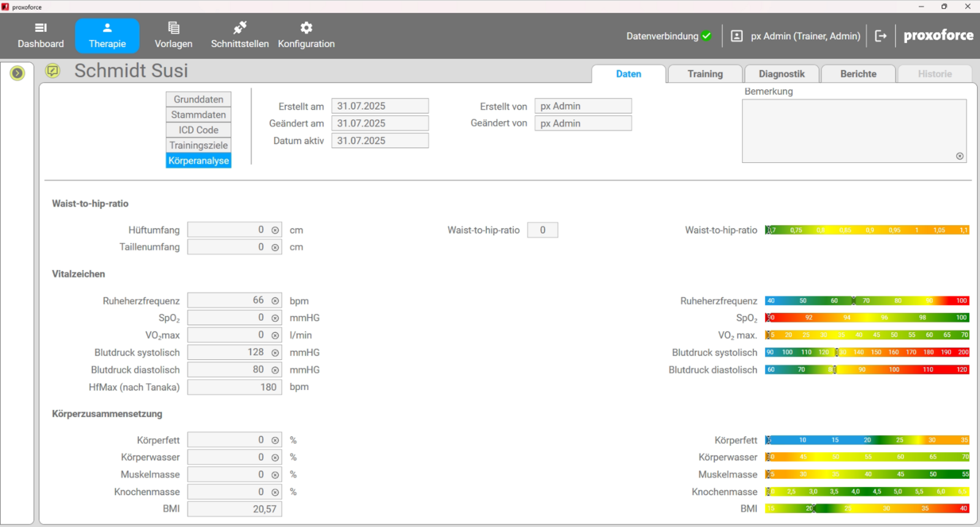Switch to the Training tab
The image size is (980, 527).
pos(705,74)
